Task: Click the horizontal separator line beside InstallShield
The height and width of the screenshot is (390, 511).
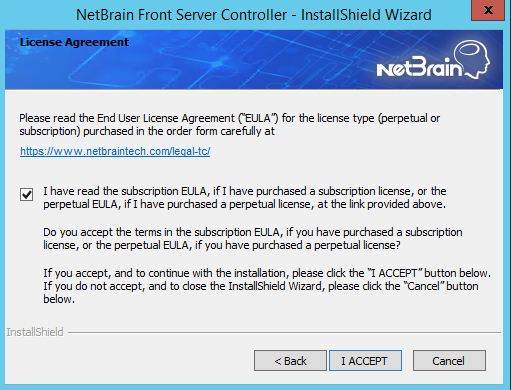Action: [284, 332]
